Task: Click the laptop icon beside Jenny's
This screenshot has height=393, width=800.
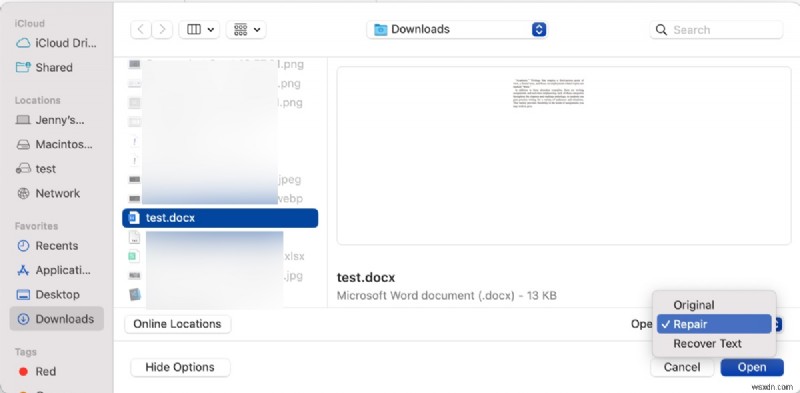Action: (x=23, y=120)
